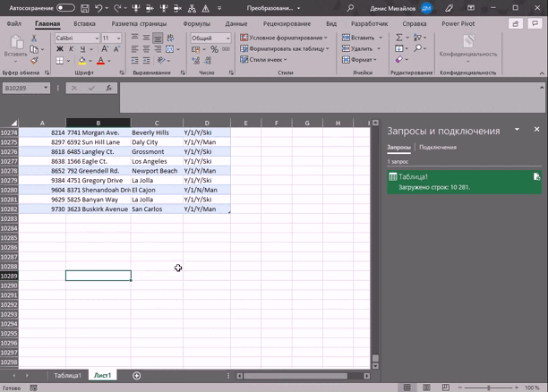Add a new sheet with plus button
Viewport: 548px width, 392px height.
(x=137, y=376)
